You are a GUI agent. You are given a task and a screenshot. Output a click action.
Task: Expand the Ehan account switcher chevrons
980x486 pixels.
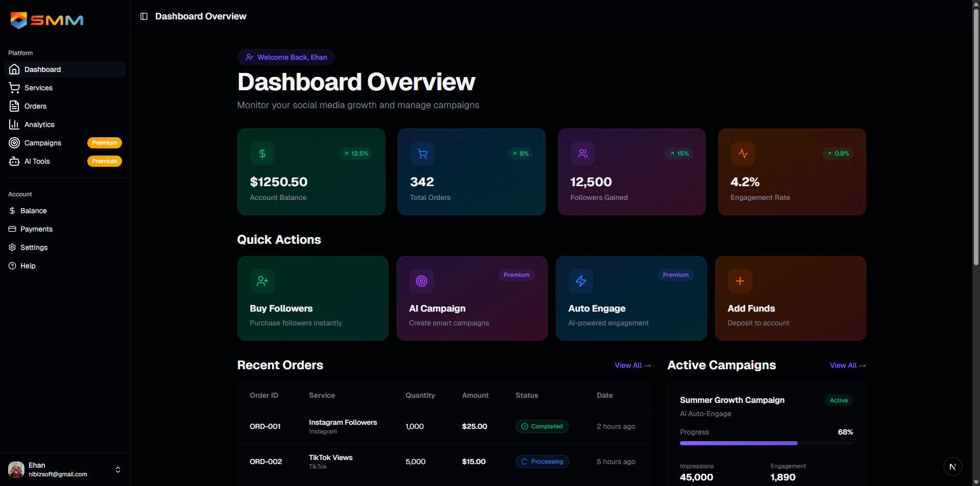pyautogui.click(x=118, y=470)
